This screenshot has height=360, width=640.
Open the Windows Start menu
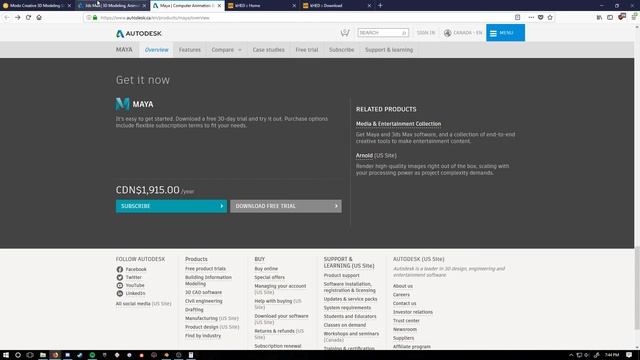(x=6, y=355)
